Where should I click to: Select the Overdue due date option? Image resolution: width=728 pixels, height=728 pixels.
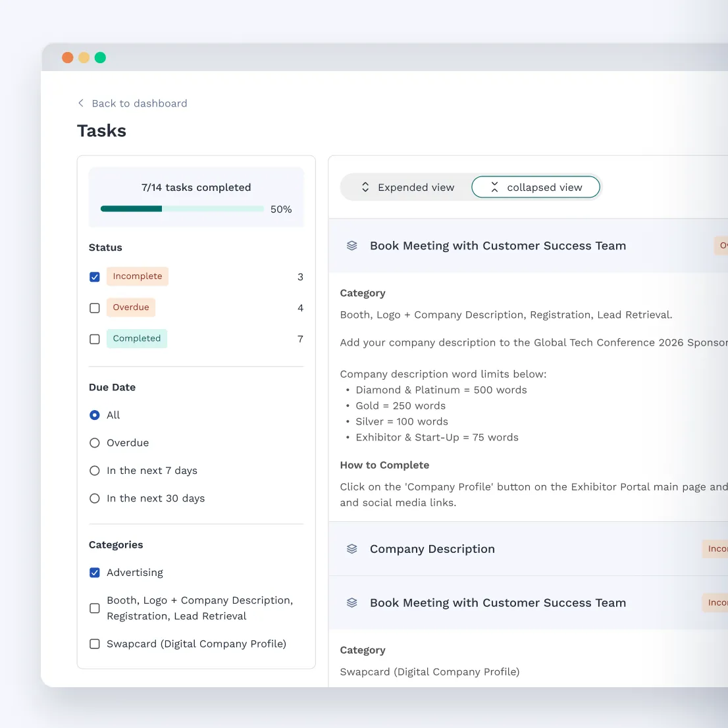[94, 442]
